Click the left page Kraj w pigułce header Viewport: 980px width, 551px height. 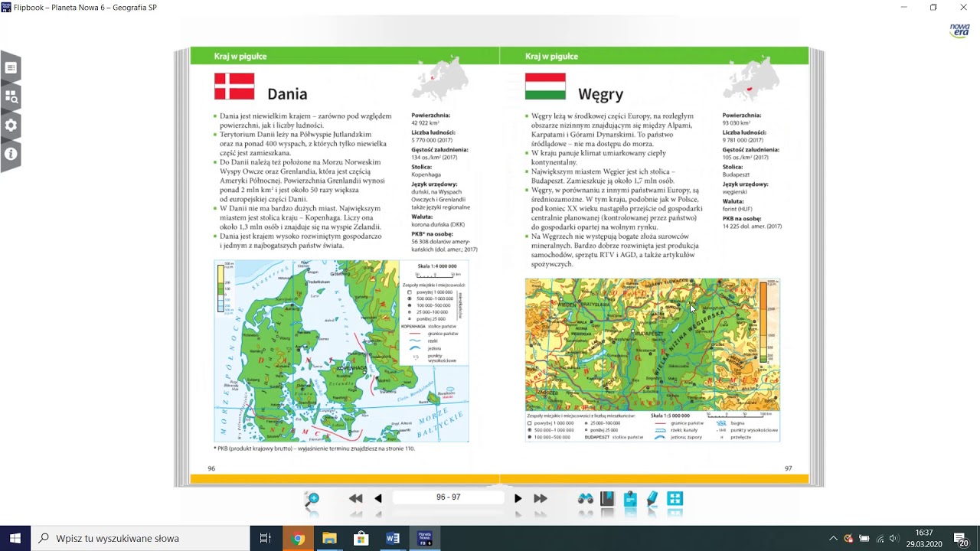tap(240, 56)
